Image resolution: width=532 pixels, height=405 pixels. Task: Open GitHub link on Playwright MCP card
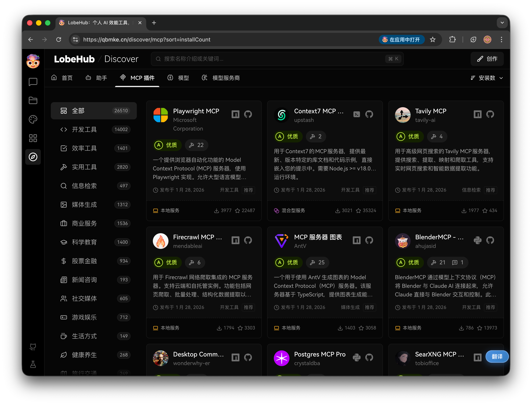click(248, 114)
